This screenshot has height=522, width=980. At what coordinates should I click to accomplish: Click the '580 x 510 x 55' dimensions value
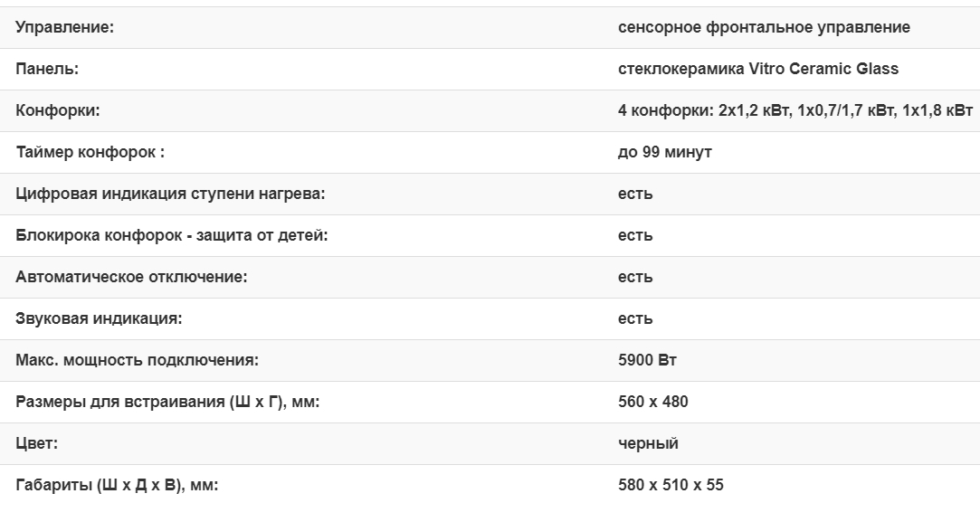click(671, 485)
